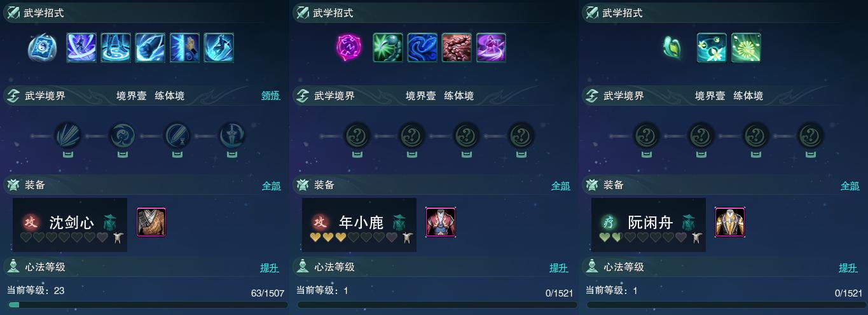The height and width of the screenshot is (315, 868).
Task: Click 沈剑心's 63/1507 experience progress bar
Action: pyautogui.click(x=145, y=305)
